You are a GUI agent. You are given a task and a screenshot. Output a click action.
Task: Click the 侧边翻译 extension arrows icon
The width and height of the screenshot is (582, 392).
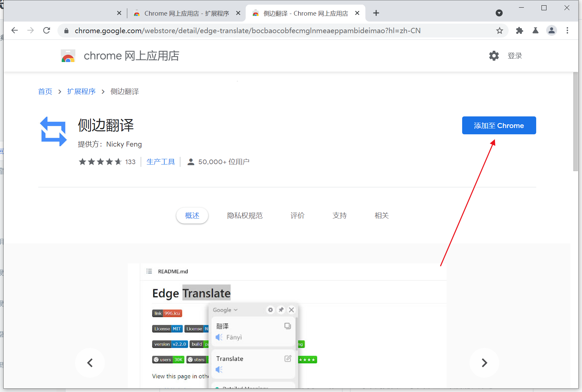point(53,131)
